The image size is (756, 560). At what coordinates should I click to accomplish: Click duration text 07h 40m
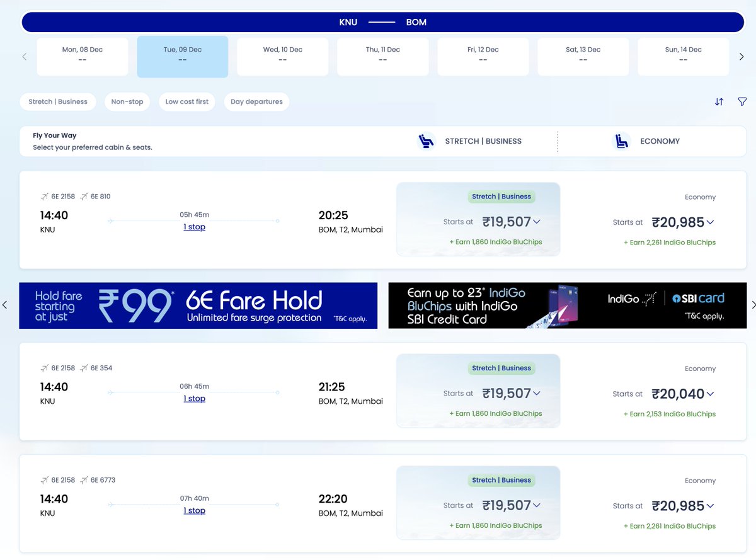tap(195, 498)
